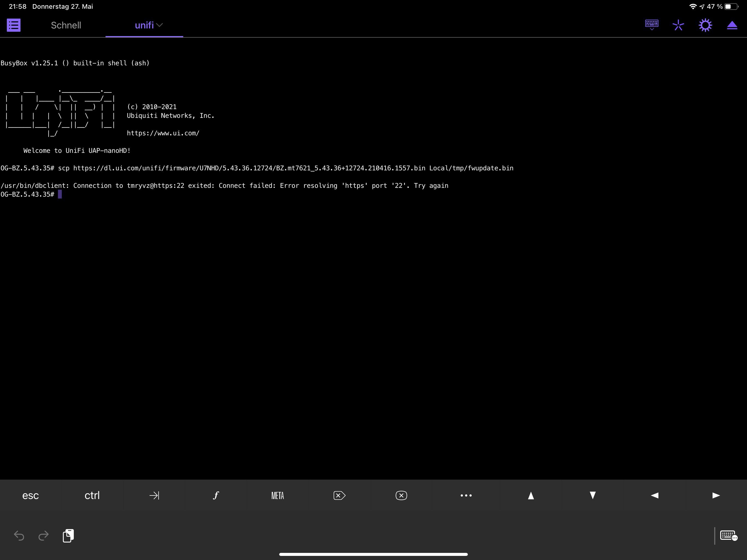Select the unifi tab
The height and width of the screenshot is (560, 747).
coord(144,25)
